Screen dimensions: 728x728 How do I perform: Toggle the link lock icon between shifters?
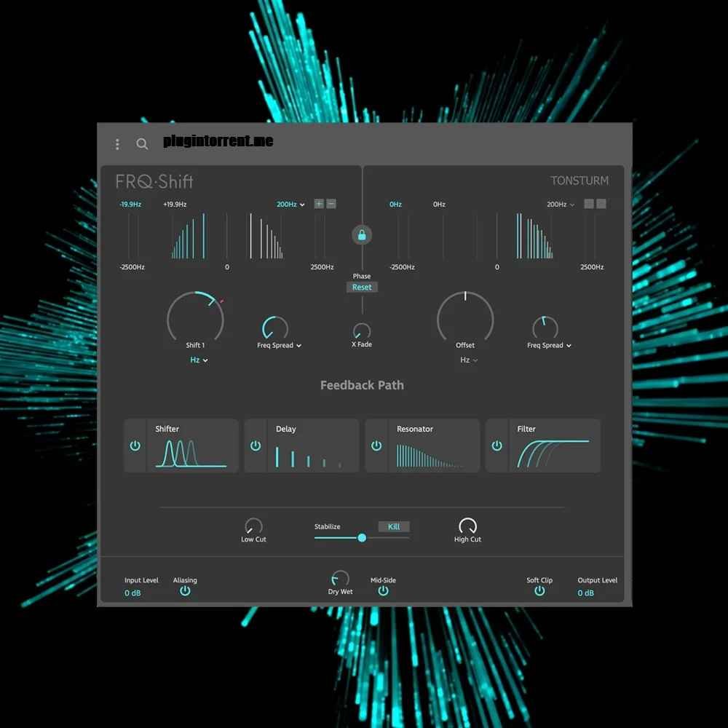tap(362, 235)
